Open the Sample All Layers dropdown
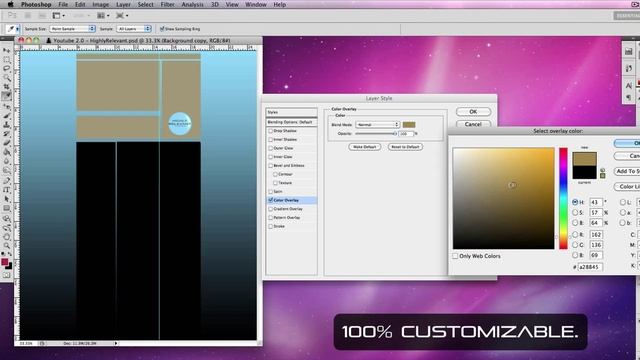Image resolution: width=640 pixels, height=360 pixels. 134,29
